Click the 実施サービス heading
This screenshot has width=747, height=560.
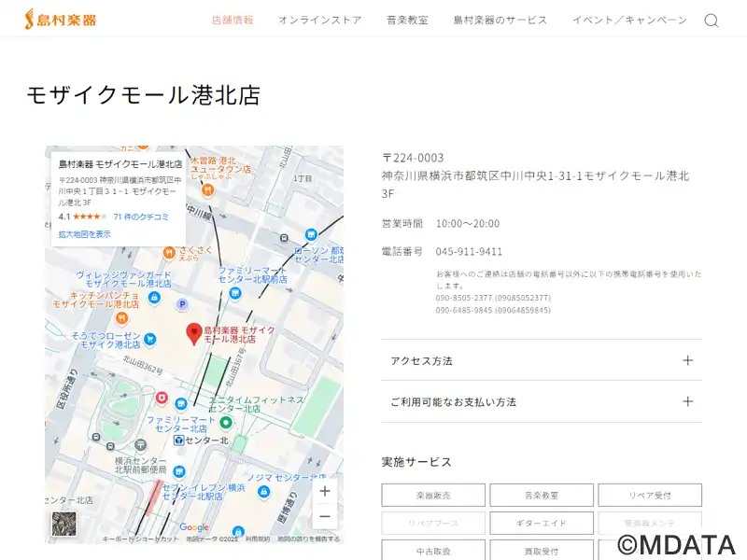tap(416, 462)
